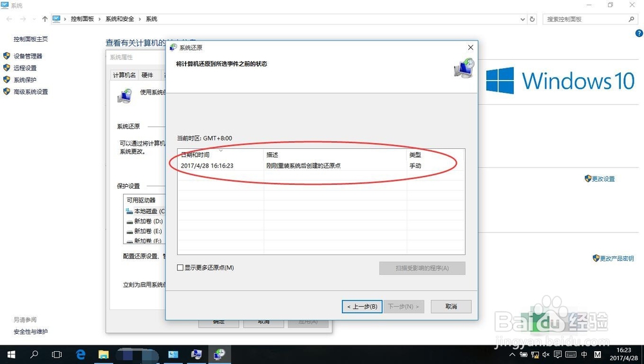Click the System Properties taskbar icon
Screen dimensions: 644x364
(x=196, y=354)
